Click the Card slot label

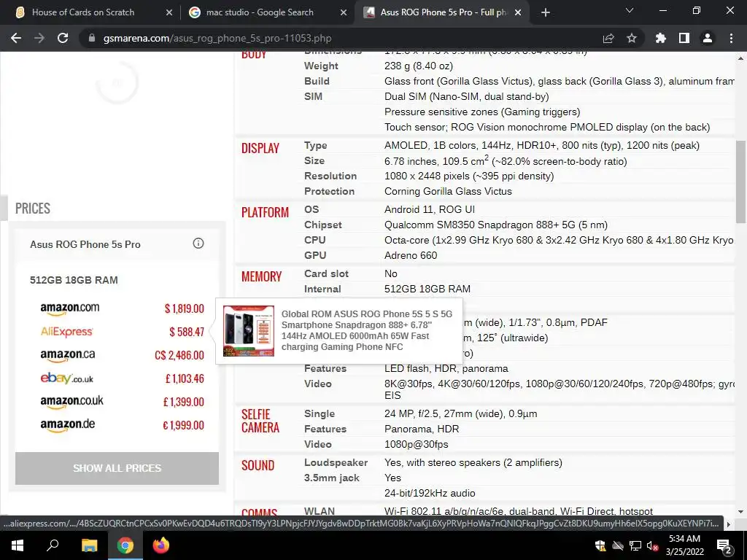click(x=326, y=274)
